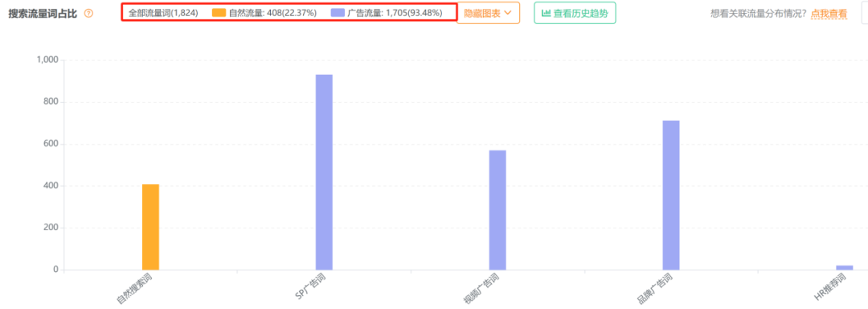868x309 pixels.
Task: Click the bar-chart icon in 查看历史趋势
Action: click(x=546, y=14)
